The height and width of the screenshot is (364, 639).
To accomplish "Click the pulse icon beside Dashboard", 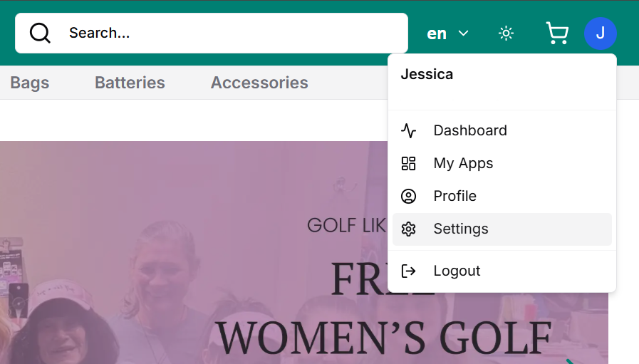I will [x=408, y=130].
